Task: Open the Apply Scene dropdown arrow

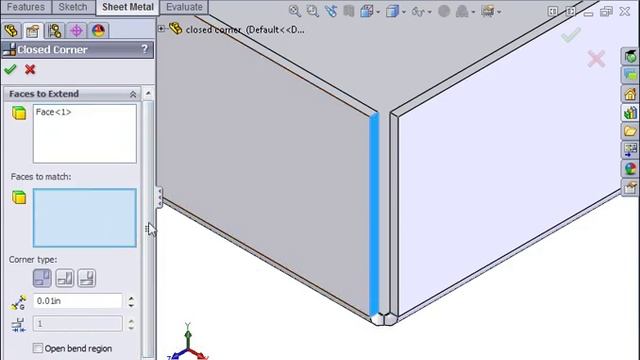Action: (473, 12)
